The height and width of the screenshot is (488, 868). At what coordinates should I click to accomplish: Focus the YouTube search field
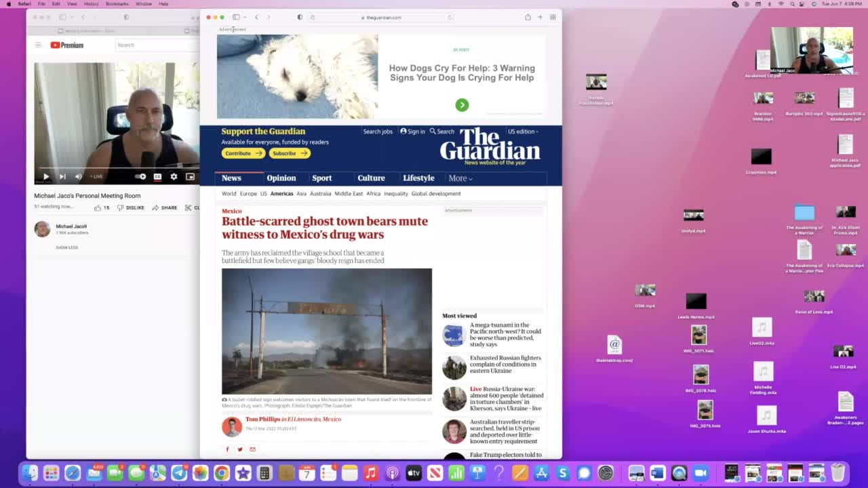pyautogui.click(x=157, y=45)
